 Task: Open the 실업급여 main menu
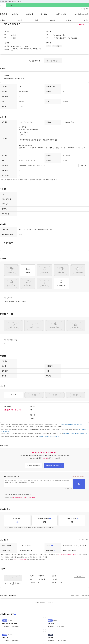coord(44,14)
